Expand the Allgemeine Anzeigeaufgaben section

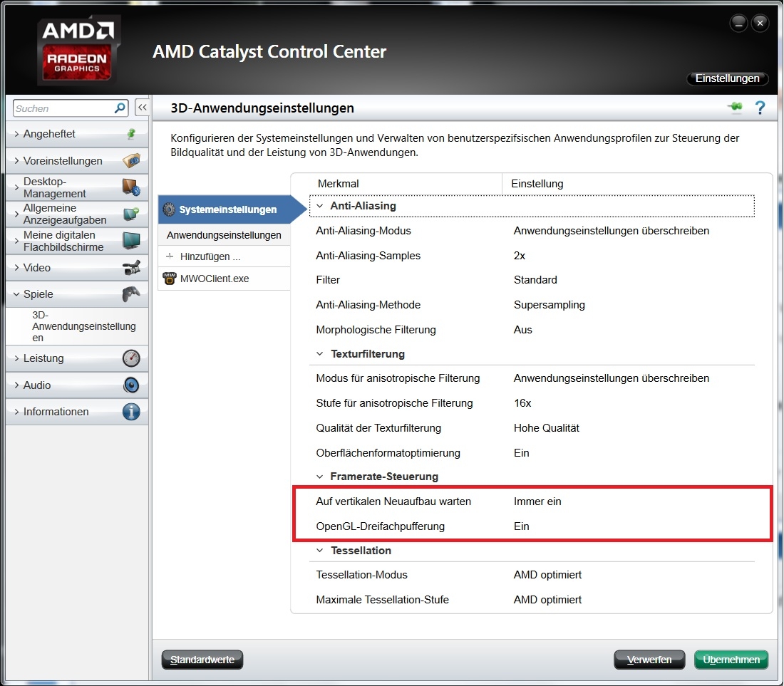(16, 214)
